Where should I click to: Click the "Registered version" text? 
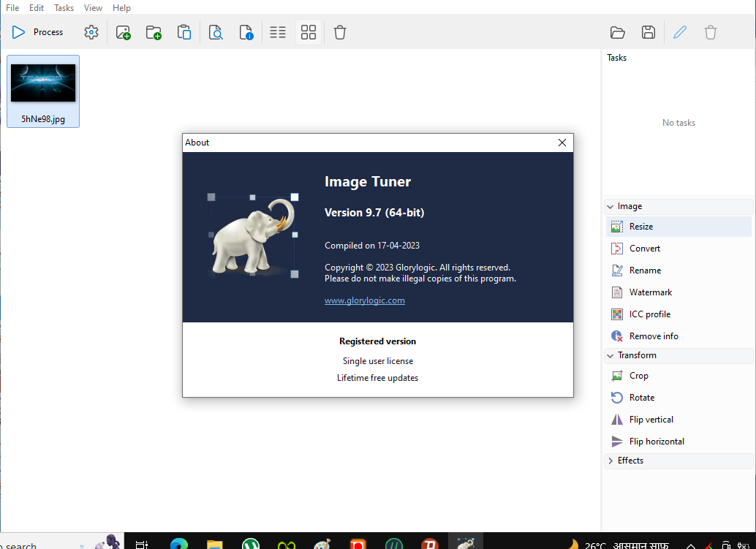coord(377,341)
